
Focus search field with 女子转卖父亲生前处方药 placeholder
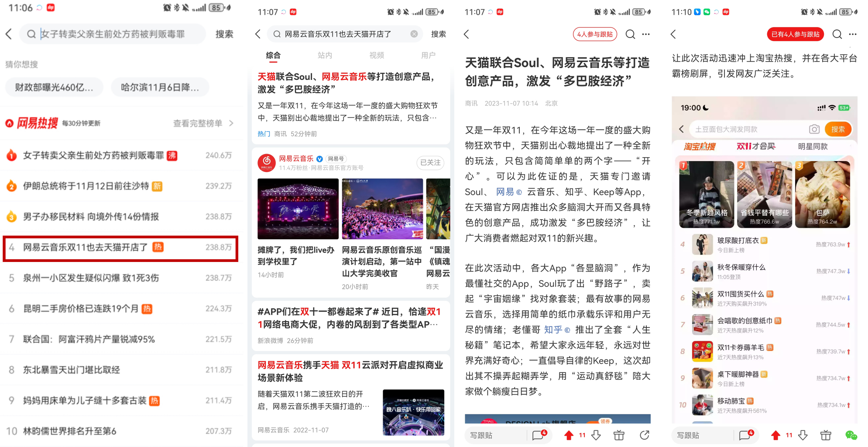(113, 34)
